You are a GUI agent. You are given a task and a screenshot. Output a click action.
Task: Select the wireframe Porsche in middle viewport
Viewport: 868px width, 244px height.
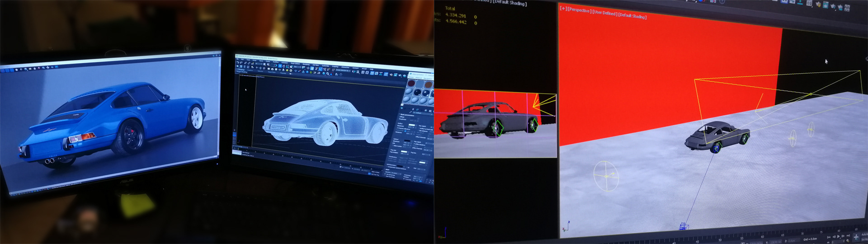325,122
